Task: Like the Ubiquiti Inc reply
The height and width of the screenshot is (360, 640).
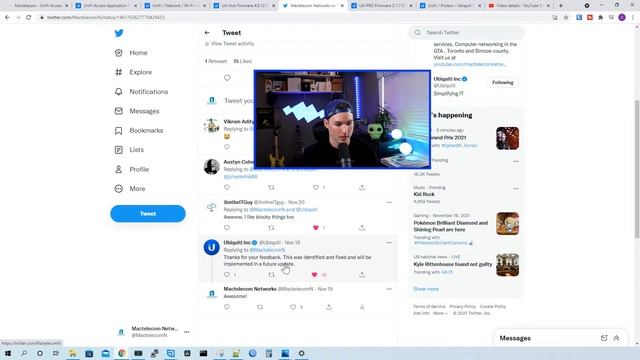Action: pos(314,275)
